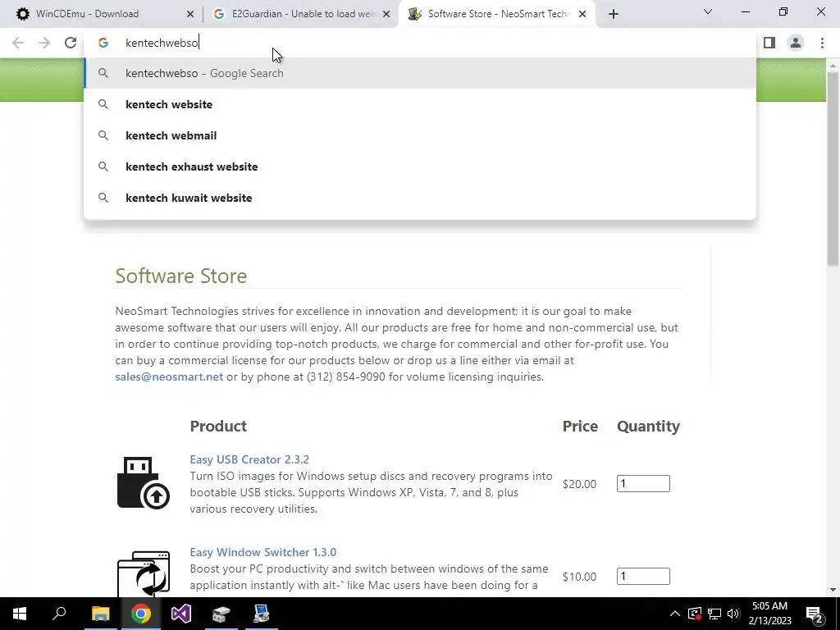Click sales@neosmart.net email link

[169, 377]
